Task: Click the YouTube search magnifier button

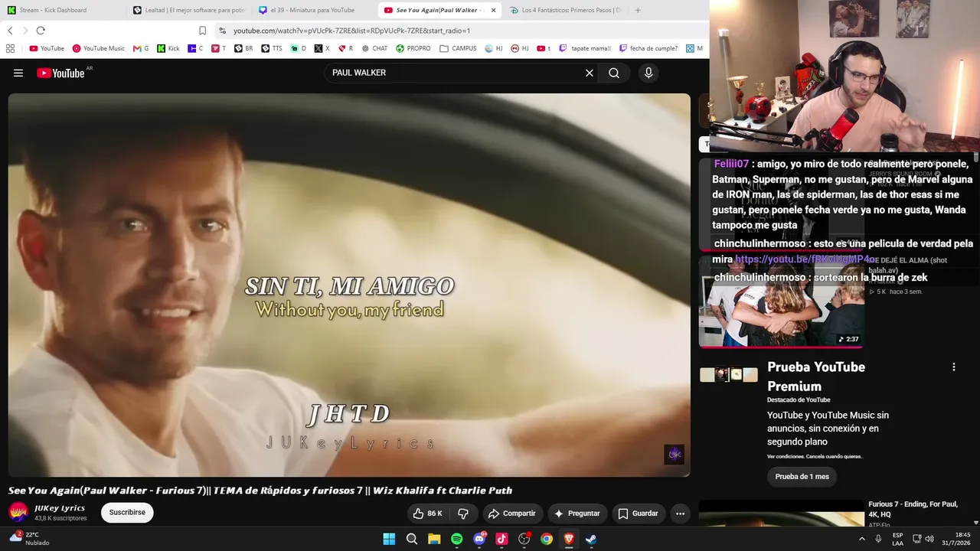Action: click(x=614, y=73)
